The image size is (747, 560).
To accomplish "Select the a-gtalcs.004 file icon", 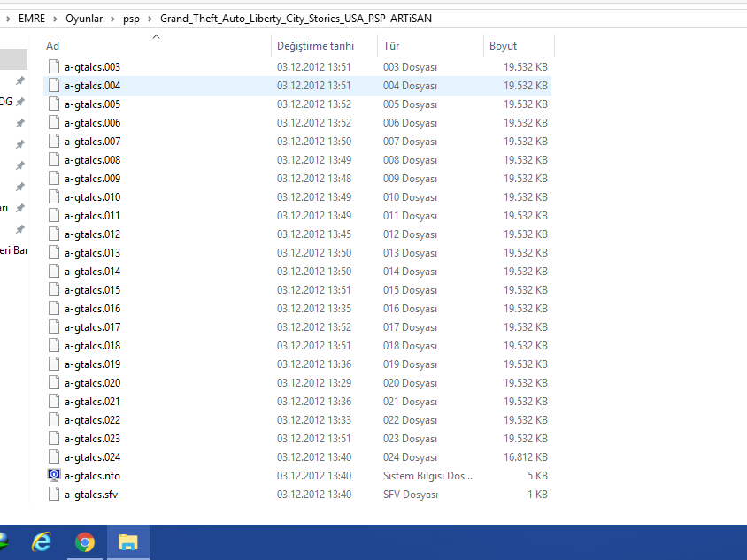I will tap(54, 86).
